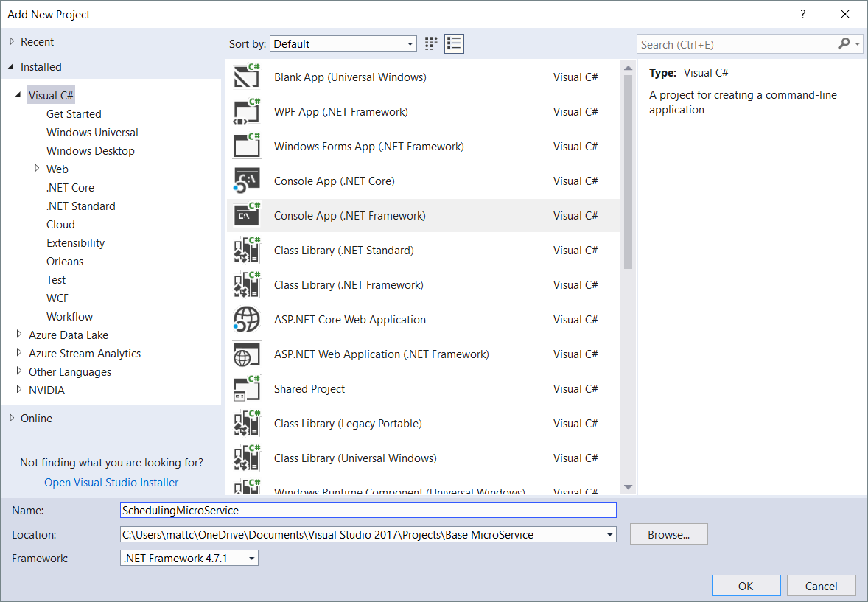Click the ASP.NET Core Web Application icon
The image size is (868, 602).
(x=246, y=319)
